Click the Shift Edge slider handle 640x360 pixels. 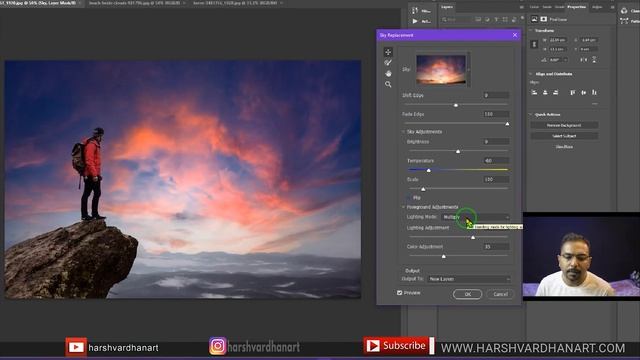pos(456,105)
